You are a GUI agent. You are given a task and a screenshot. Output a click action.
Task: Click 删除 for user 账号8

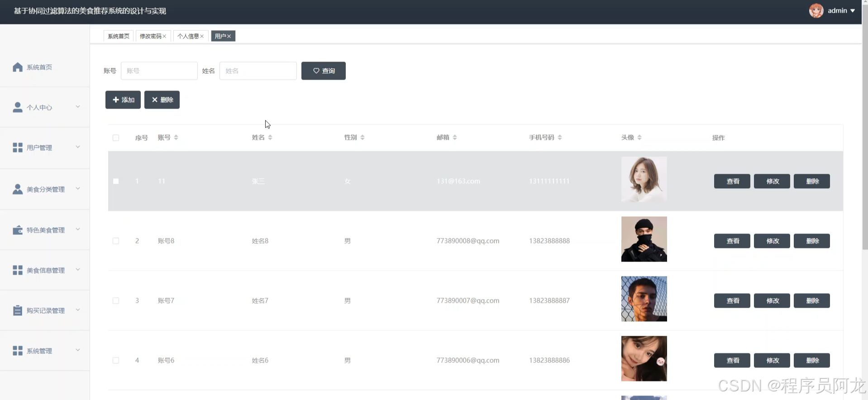point(812,241)
